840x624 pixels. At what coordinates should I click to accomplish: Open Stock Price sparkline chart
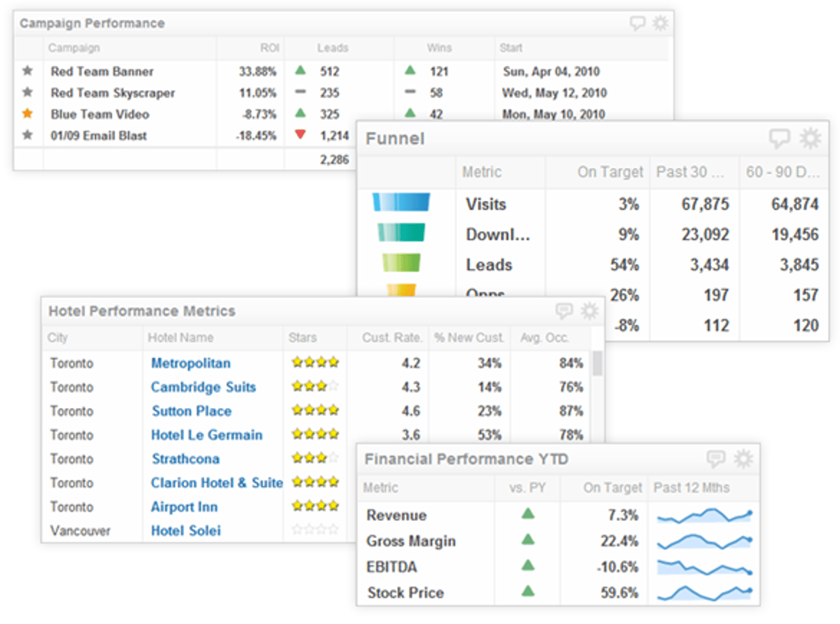click(x=704, y=593)
